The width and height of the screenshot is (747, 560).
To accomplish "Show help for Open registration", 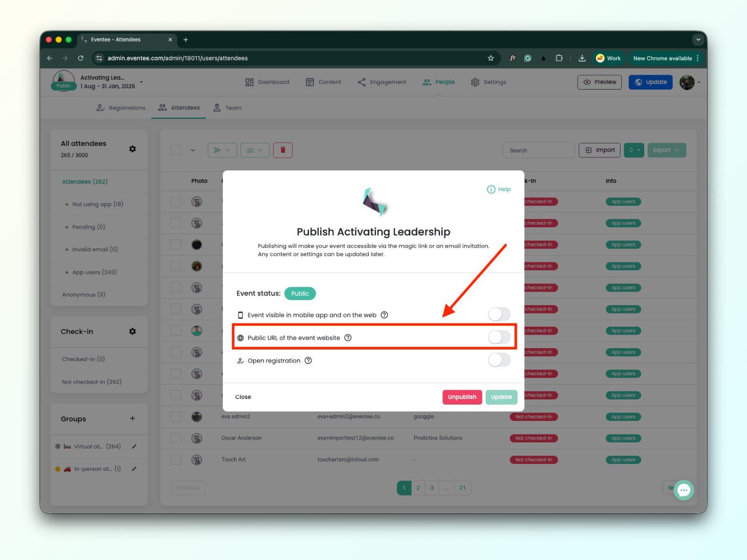I will (308, 361).
